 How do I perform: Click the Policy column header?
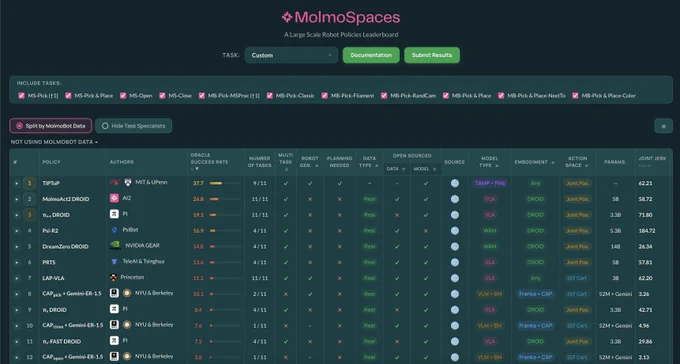tap(51, 162)
